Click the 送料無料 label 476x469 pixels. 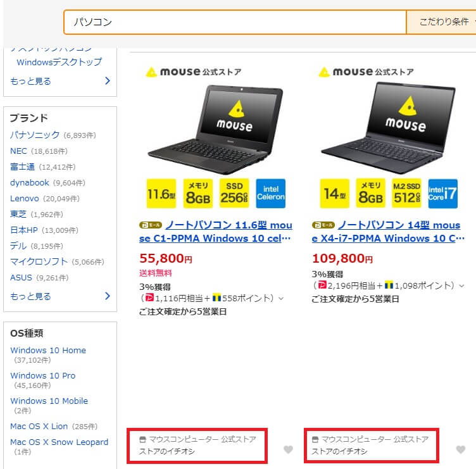[x=156, y=273]
